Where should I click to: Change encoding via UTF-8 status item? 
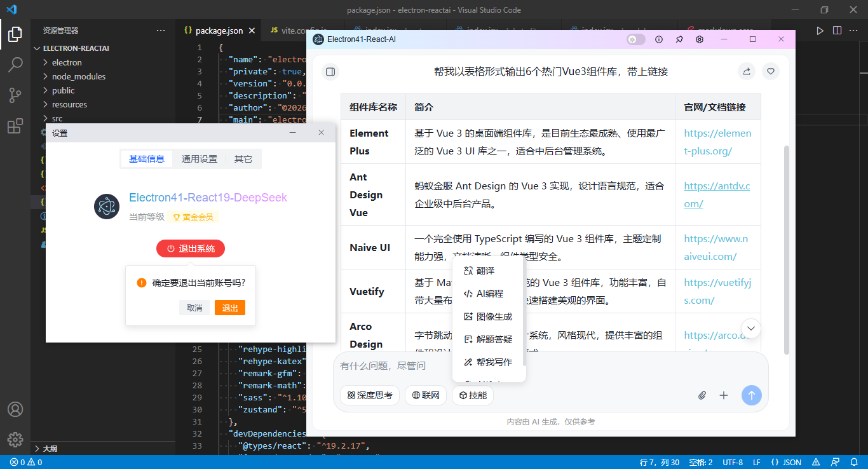tap(733, 462)
